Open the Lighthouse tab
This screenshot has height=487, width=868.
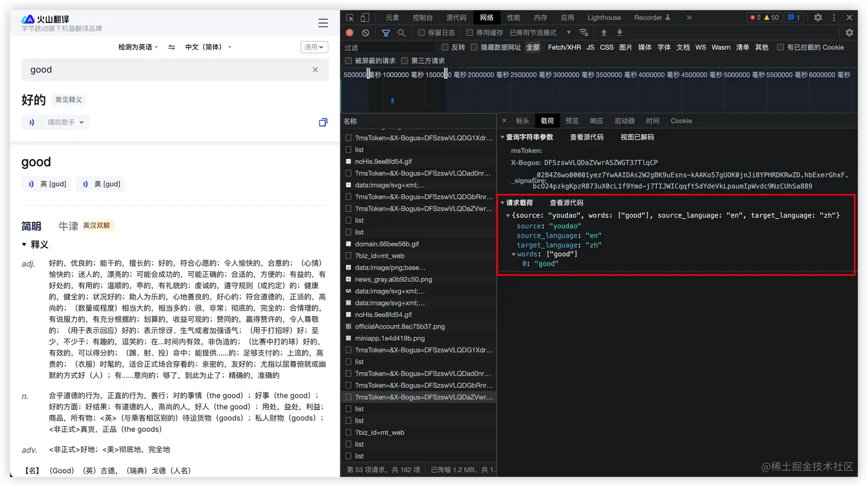tap(604, 18)
